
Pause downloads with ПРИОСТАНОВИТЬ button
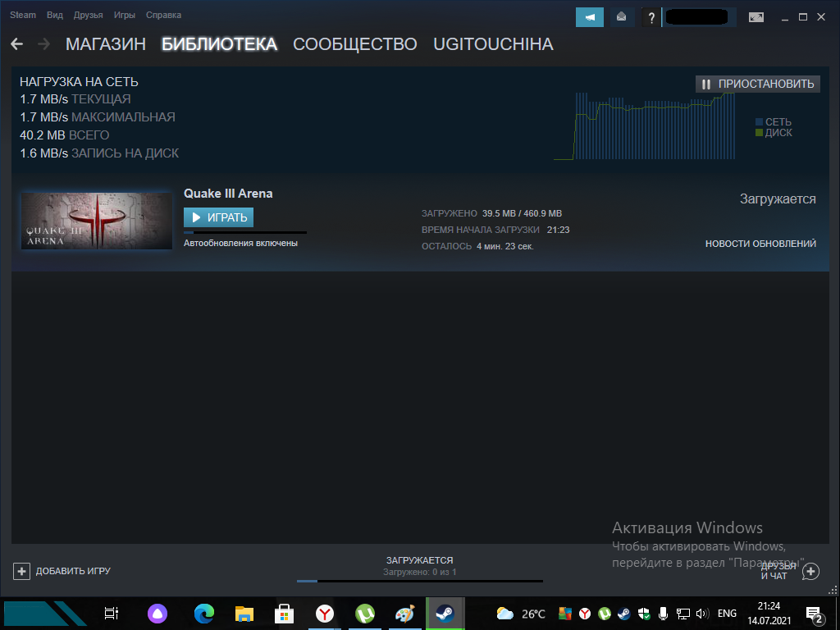757,84
